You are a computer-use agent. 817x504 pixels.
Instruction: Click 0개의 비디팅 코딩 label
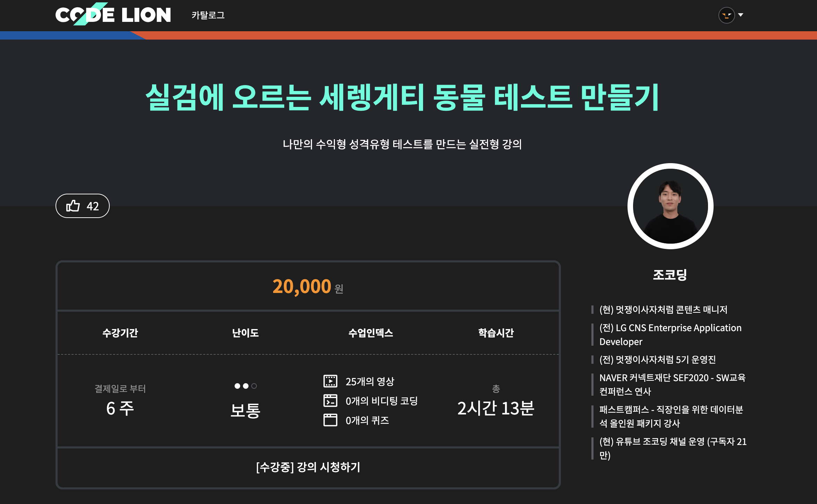pos(381,401)
